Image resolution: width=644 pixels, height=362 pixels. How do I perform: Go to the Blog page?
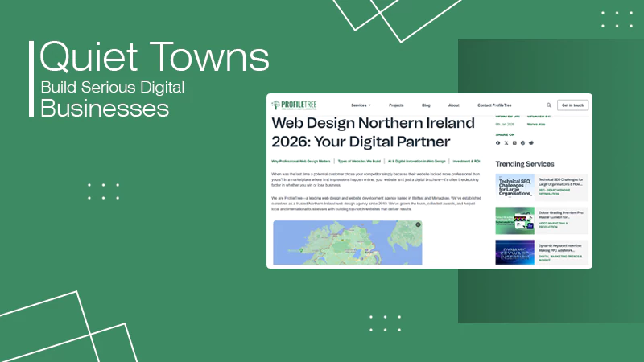coord(426,105)
